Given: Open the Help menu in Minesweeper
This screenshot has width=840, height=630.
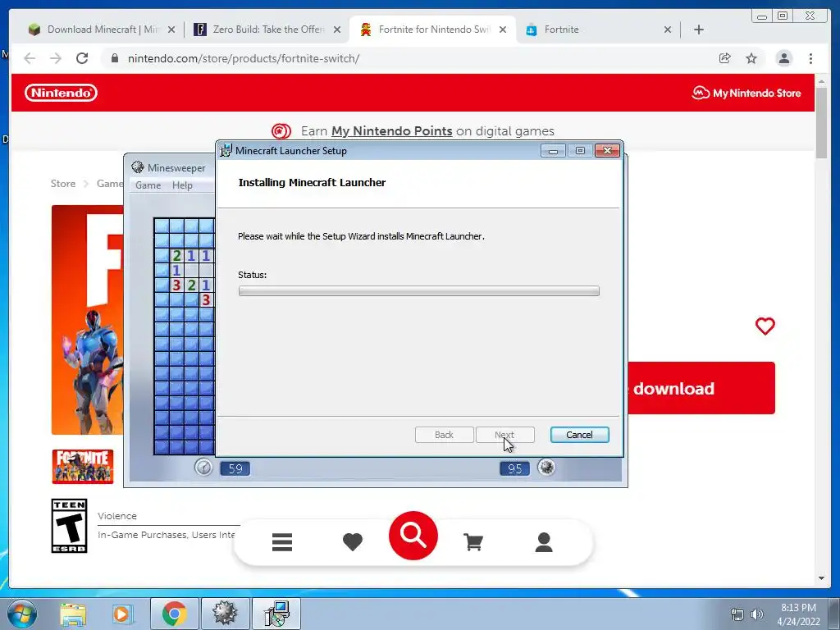Looking at the screenshot, I should point(182,185).
